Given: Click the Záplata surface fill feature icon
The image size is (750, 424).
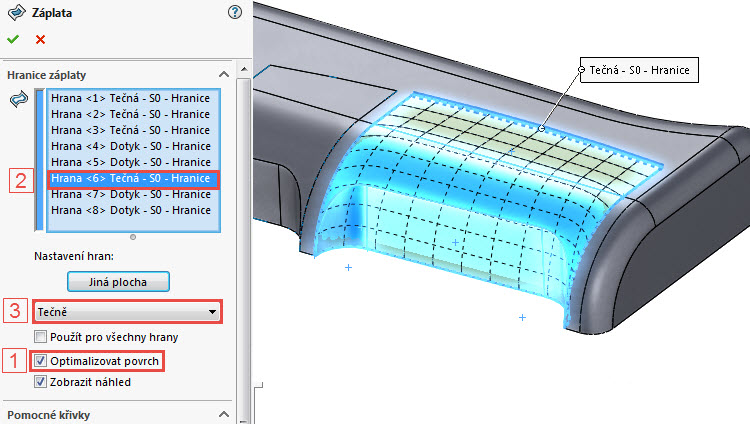Looking at the screenshot, I should [x=17, y=12].
